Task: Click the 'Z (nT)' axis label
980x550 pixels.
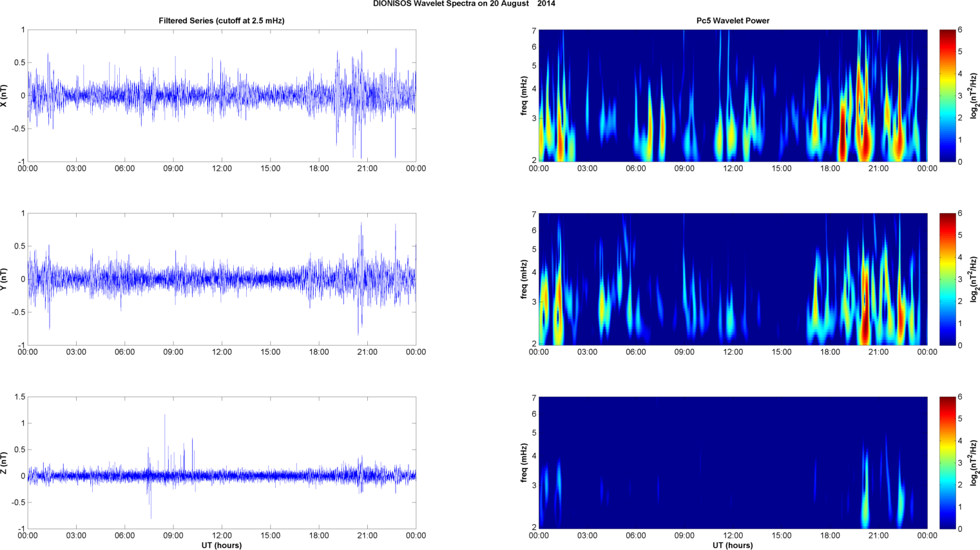Action: click(x=5, y=463)
